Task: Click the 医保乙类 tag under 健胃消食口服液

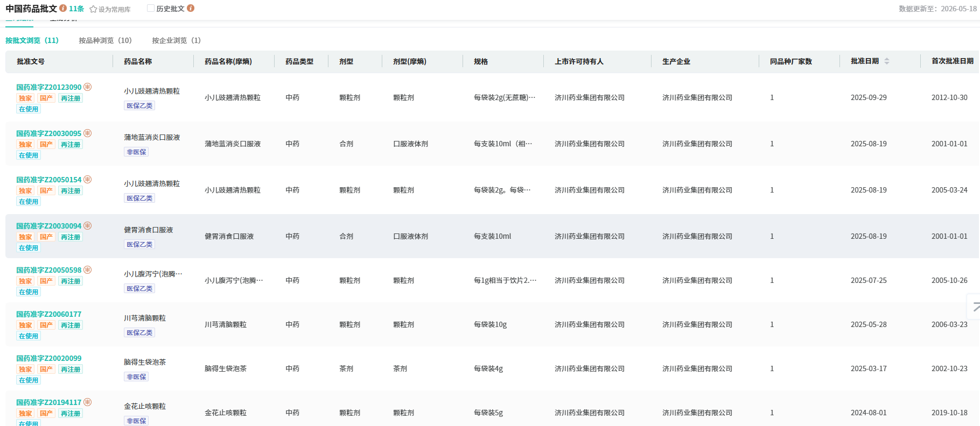Action: point(139,244)
